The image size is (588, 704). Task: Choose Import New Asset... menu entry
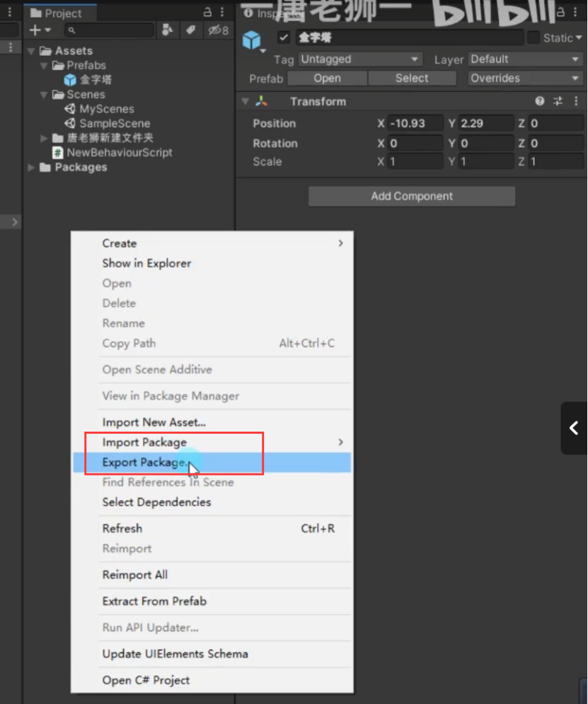212,422
